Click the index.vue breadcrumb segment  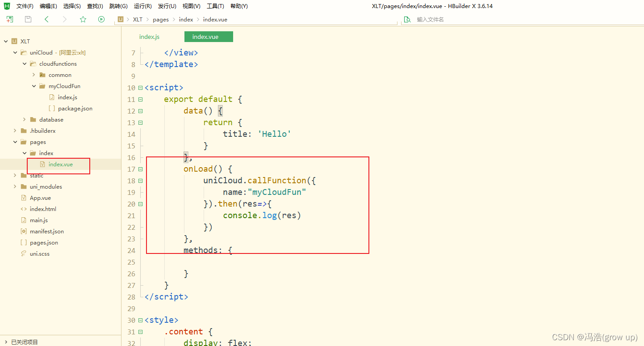[x=215, y=19]
